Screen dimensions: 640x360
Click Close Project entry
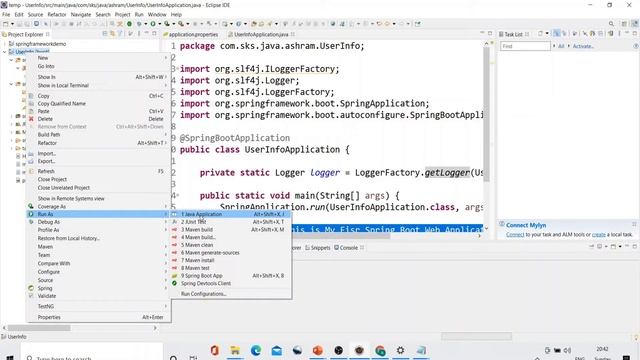click(x=98, y=179)
